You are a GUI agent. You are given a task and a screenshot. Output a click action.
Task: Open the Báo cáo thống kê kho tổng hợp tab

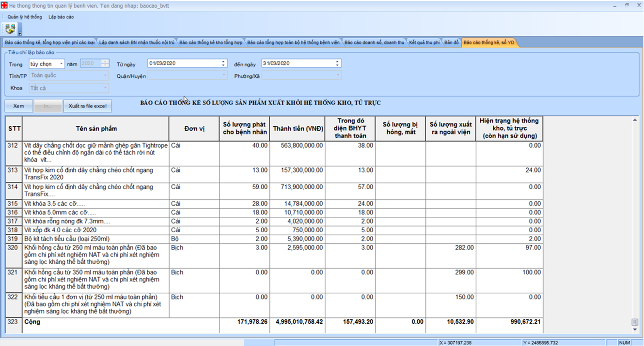211,43
